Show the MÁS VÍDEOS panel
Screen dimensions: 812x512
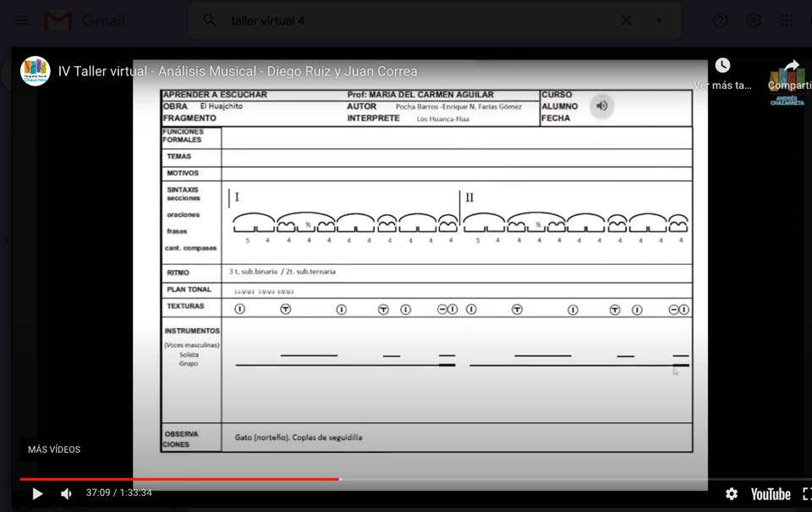(x=54, y=449)
